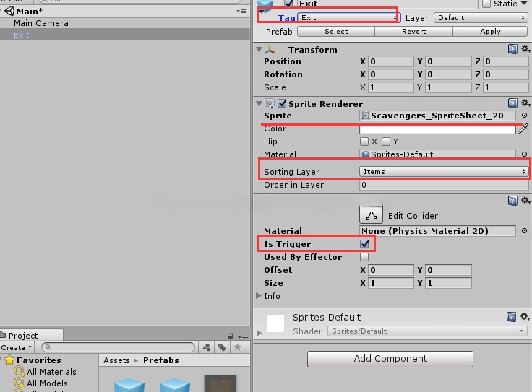532x392 pixels.
Task: Open the Static dropdown arrow
Action: (x=525, y=4)
